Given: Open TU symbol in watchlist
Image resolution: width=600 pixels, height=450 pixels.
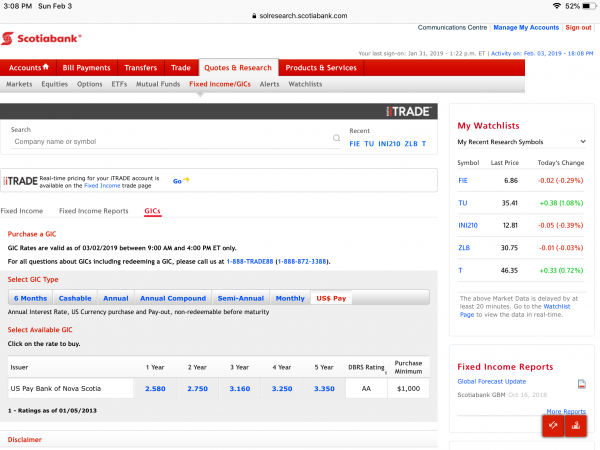Looking at the screenshot, I should click(x=463, y=202).
